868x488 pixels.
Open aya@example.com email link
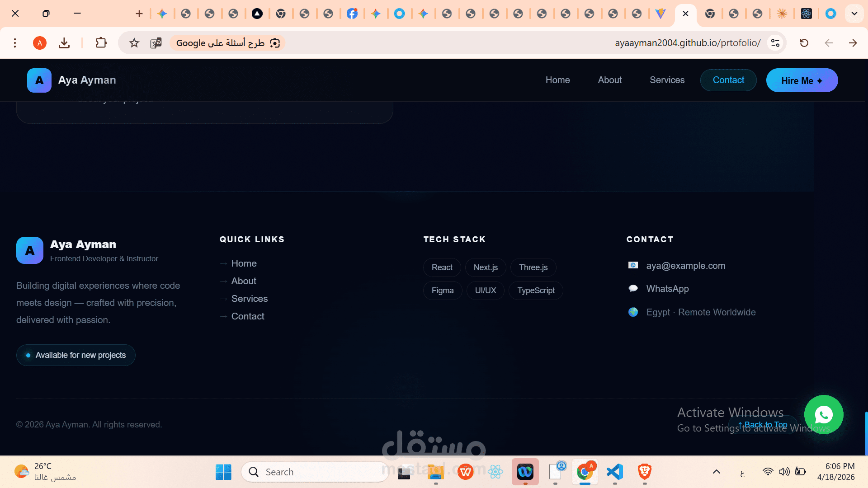685,266
